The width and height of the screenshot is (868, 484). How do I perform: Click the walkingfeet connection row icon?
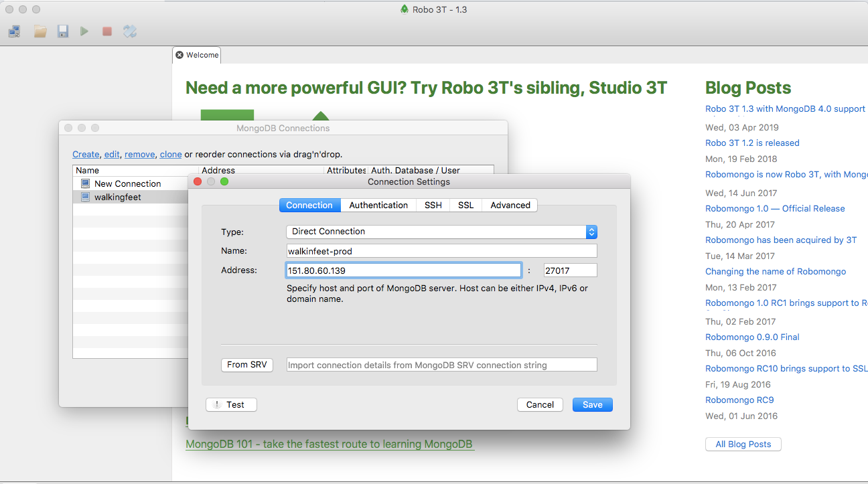click(85, 197)
